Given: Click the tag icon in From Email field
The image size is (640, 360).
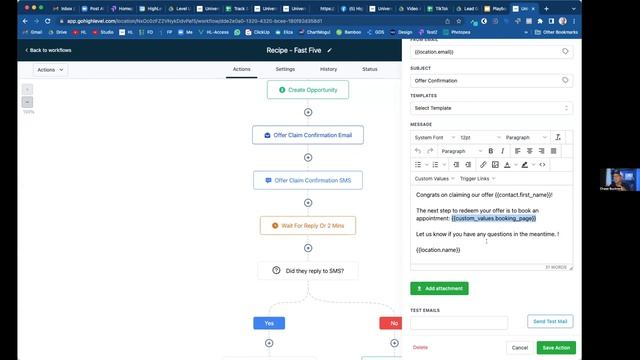Looking at the screenshot, I should [565, 51].
